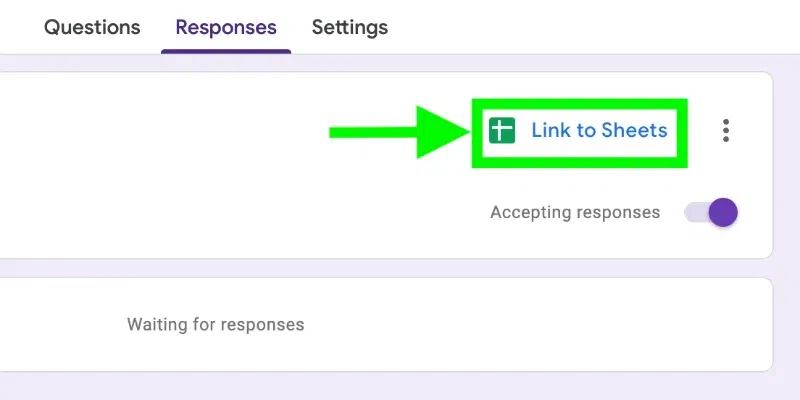This screenshot has height=400, width=800.
Task: Select the Responses tab
Action: point(226,27)
